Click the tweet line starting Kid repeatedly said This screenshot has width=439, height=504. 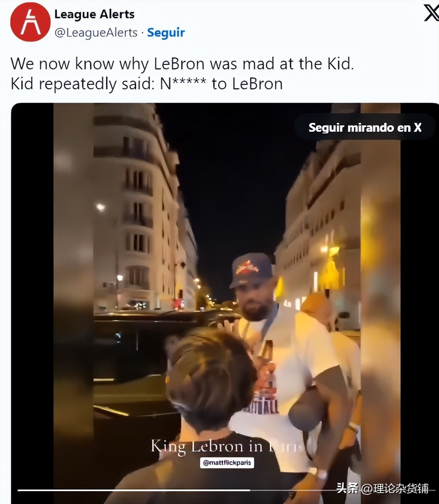pyautogui.click(x=147, y=84)
